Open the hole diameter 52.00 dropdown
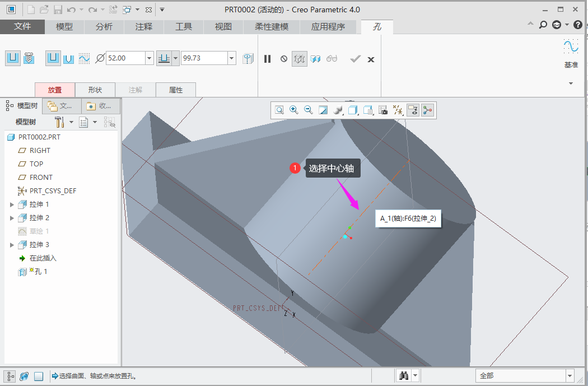Image resolution: width=588 pixels, height=386 pixels. pos(149,58)
